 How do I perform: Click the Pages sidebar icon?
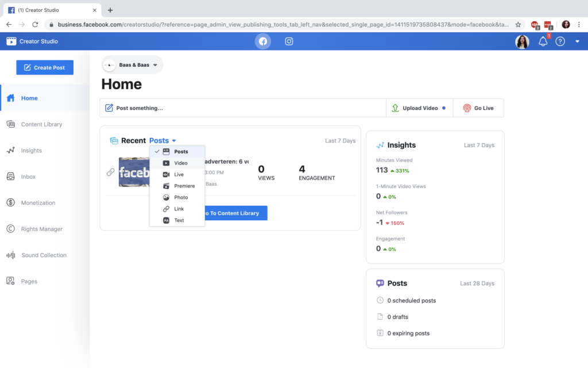click(x=10, y=281)
